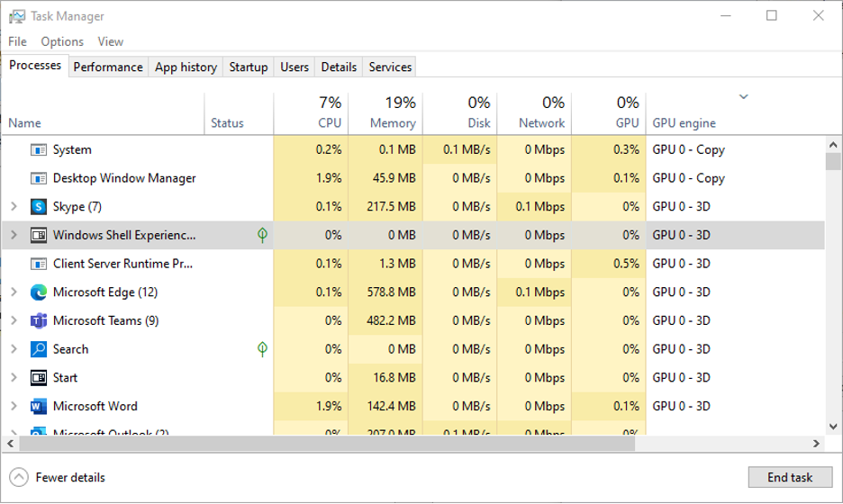Screen dimensions: 843x504
Task: Click the vertical scrollbar up arrow
Action: pos(833,145)
